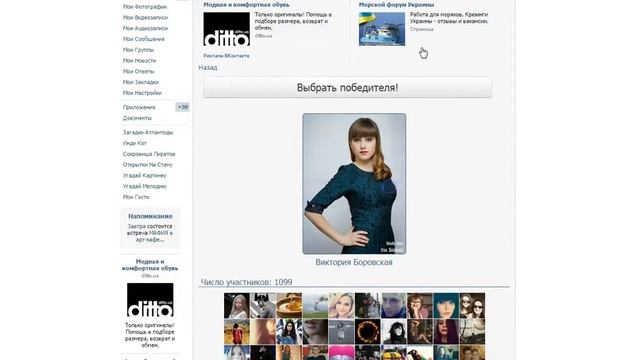Screen dimensions: 640x360
Task: Open Угадай Картинку app
Action: pos(144,176)
